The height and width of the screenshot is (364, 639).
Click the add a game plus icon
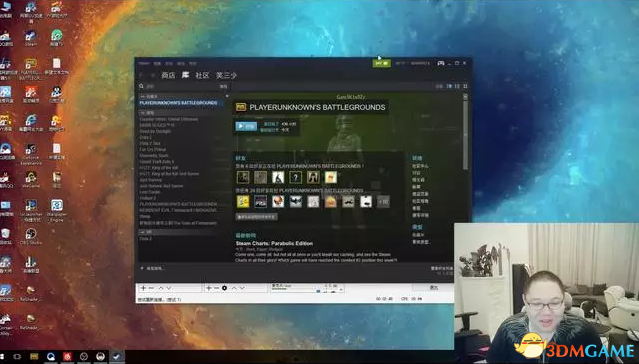click(x=142, y=269)
